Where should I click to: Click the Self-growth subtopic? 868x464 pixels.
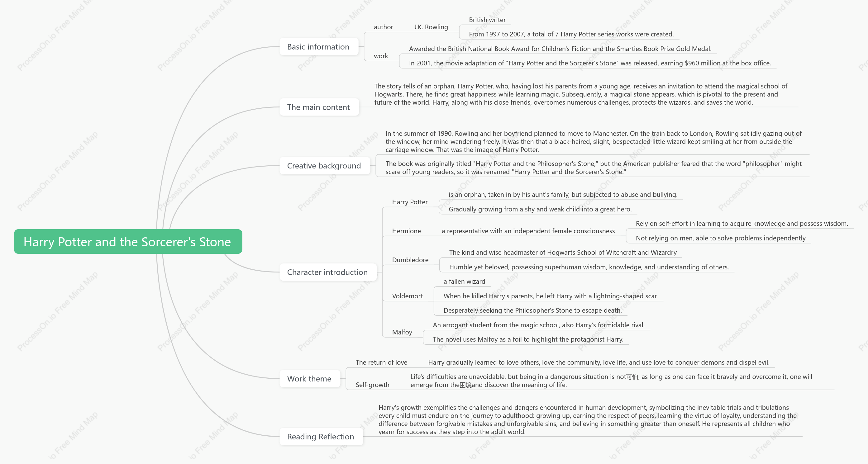[372, 385]
